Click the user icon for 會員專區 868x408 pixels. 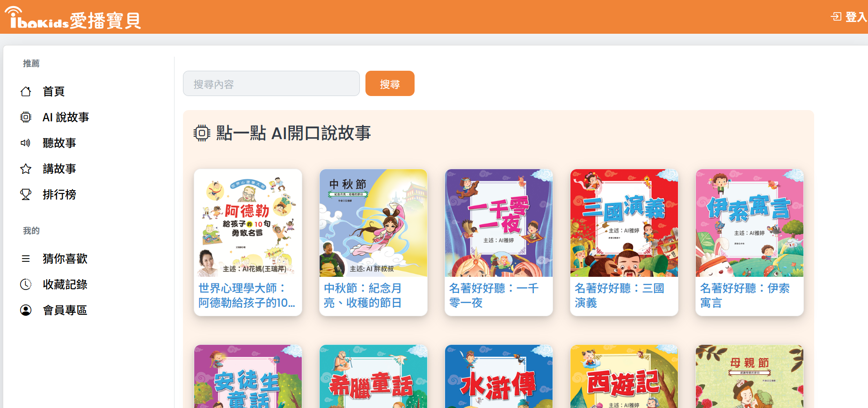pos(26,310)
